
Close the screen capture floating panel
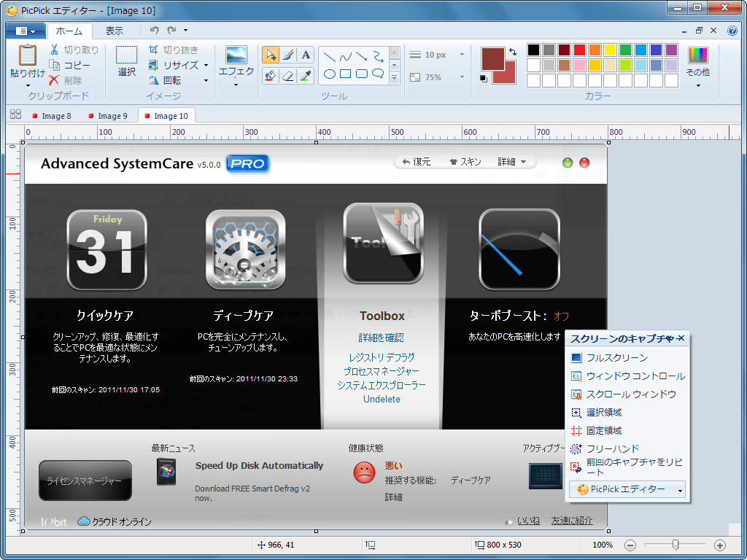[681, 338]
